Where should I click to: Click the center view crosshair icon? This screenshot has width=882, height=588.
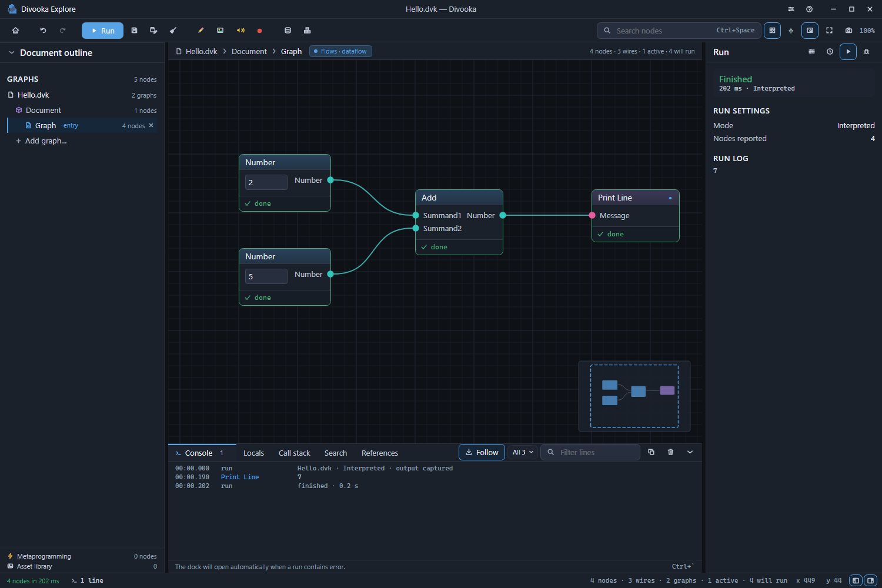click(791, 31)
